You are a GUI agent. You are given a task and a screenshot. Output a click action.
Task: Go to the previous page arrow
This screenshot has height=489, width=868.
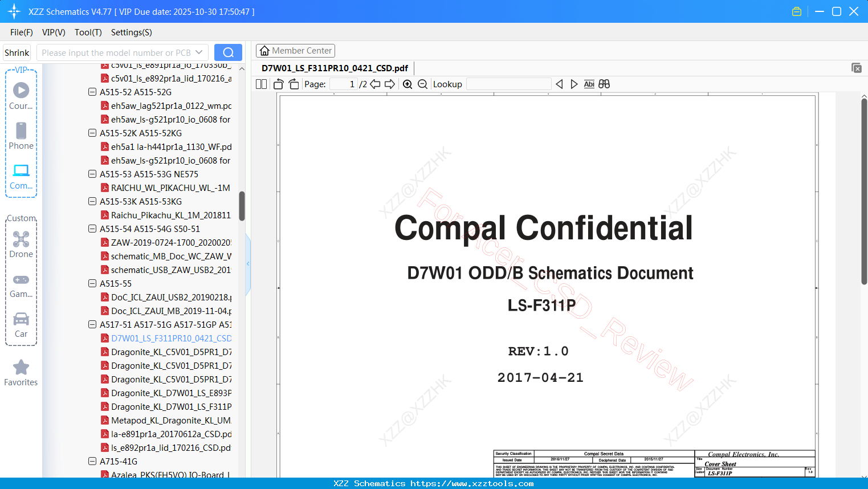pos(375,84)
